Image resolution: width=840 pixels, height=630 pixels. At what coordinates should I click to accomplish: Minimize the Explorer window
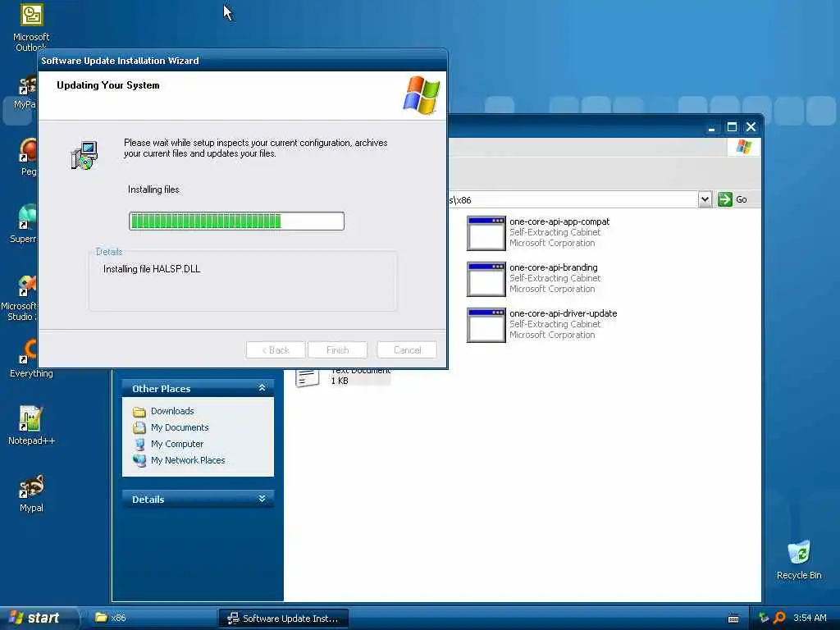coord(711,127)
